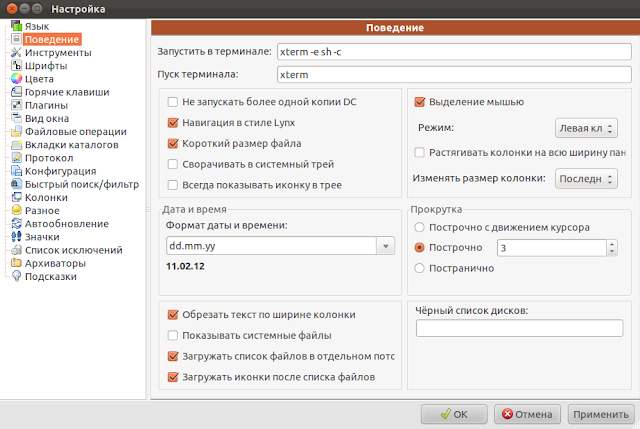Image resolution: width=640 pixels, height=429 pixels.
Task: Click the Применить button
Action: [x=601, y=414]
